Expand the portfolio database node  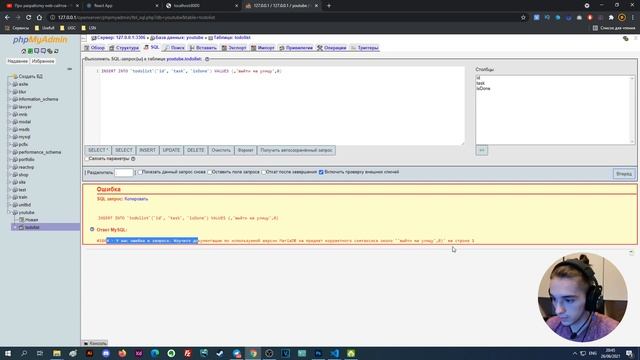pyautogui.click(x=10, y=160)
